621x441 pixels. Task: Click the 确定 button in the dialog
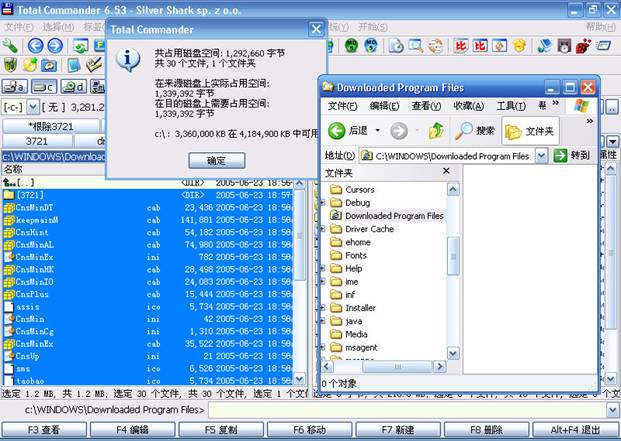(x=216, y=160)
